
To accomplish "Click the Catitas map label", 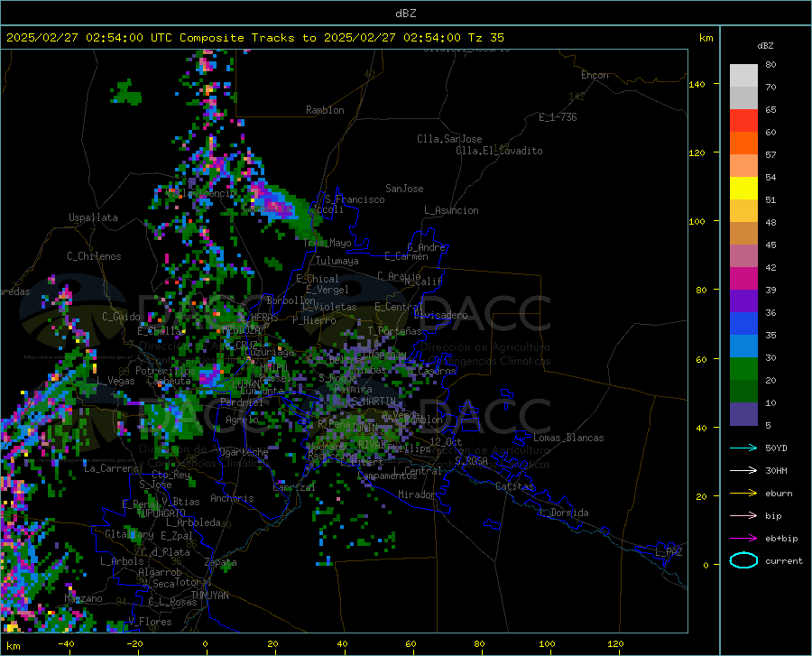I will point(514,486).
